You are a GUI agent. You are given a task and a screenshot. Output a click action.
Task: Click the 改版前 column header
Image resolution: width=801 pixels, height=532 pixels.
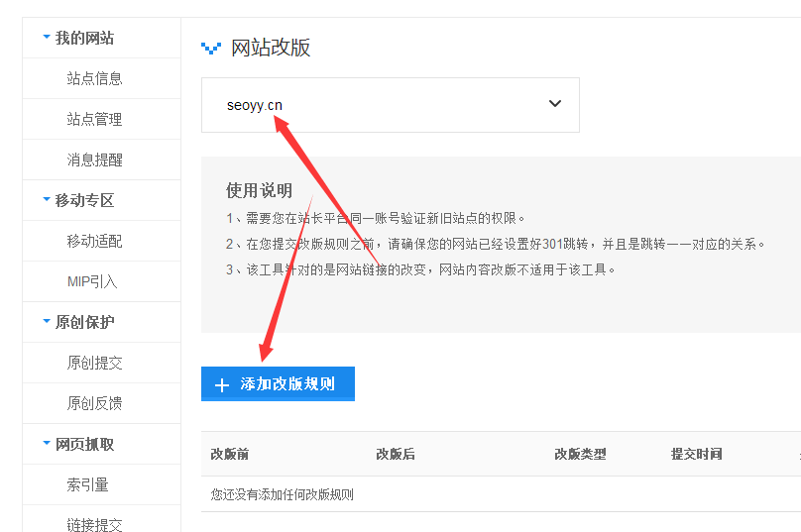click(x=229, y=454)
